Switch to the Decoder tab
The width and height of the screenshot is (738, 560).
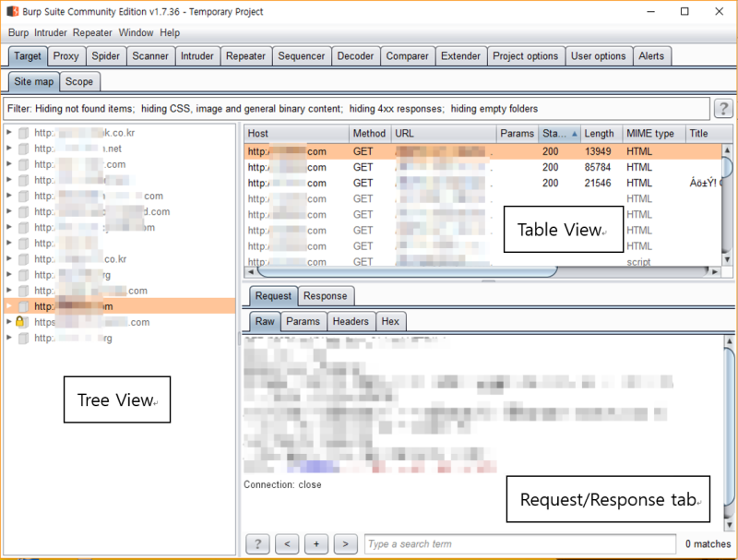(x=356, y=55)
